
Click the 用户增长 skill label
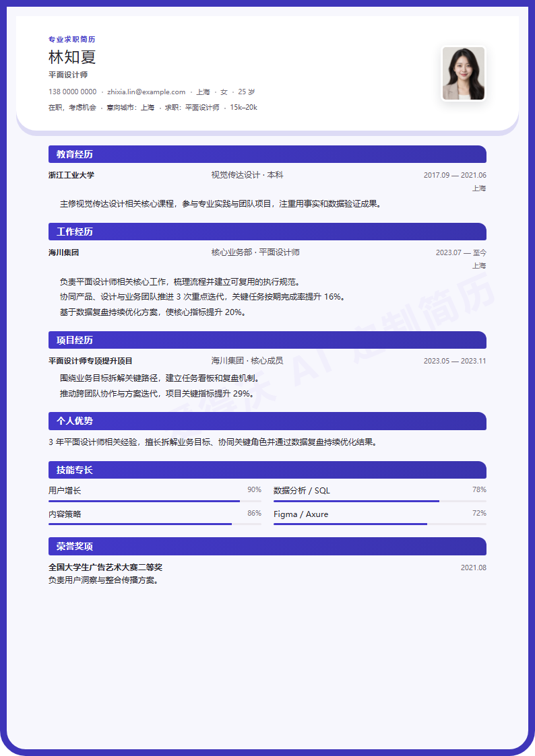[65, 490]
